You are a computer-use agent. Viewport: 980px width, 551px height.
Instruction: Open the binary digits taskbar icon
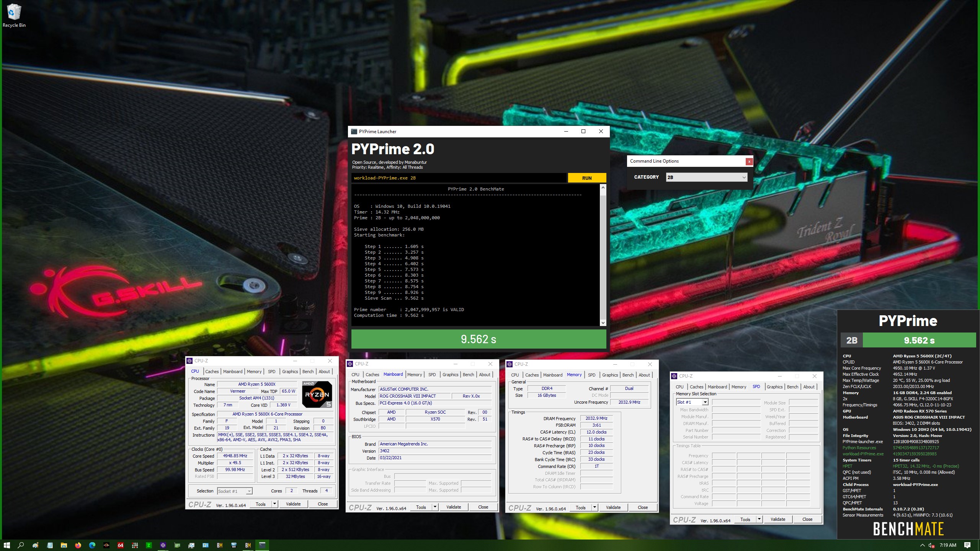[135, 545]
